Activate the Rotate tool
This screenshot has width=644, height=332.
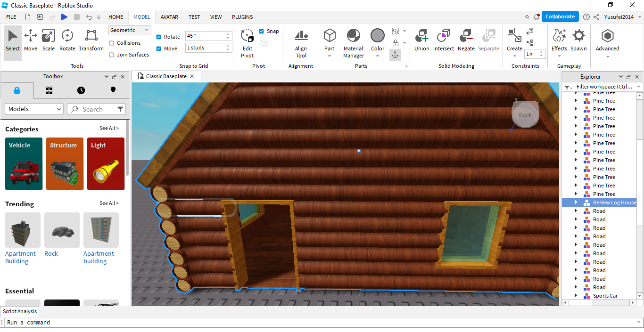coord(67,40)
